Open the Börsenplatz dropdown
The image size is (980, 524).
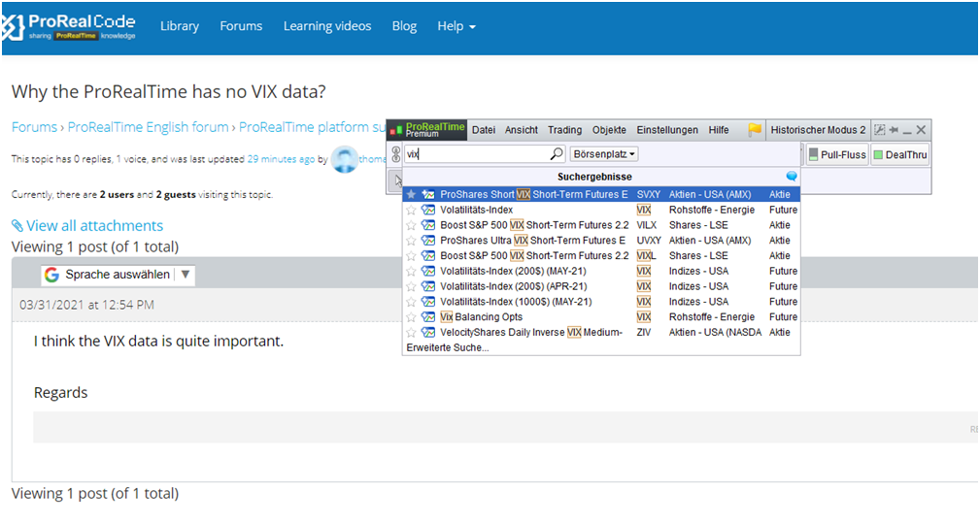(603, 154)
